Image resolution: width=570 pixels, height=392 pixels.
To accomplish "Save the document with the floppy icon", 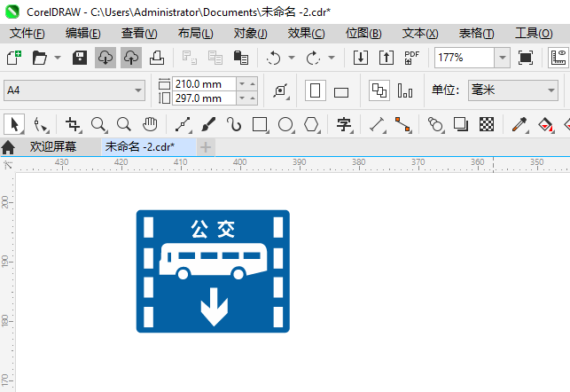I will (x=80, y=58).
